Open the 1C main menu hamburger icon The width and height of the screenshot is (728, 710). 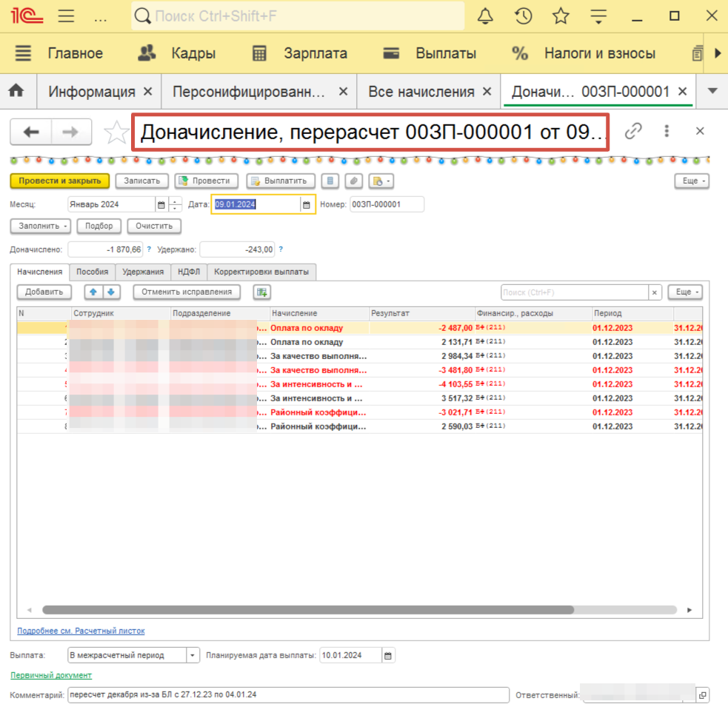[x=66, y=16]
